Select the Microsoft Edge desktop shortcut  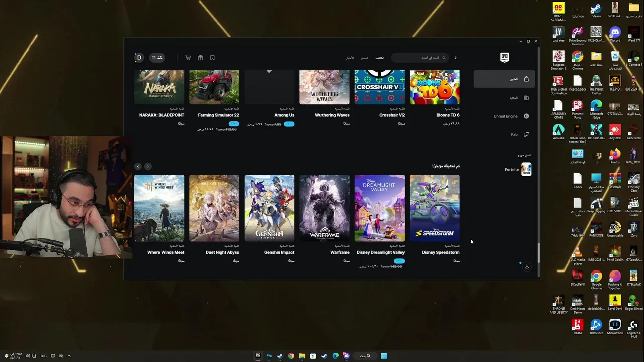(596, 108)
